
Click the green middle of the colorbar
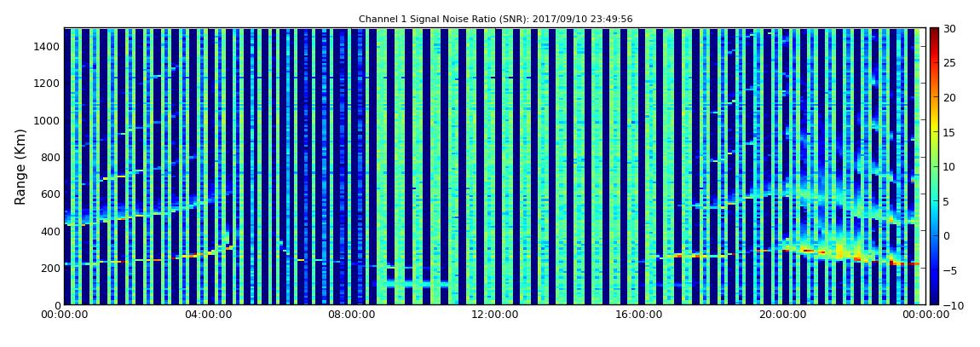pos(934,166)
